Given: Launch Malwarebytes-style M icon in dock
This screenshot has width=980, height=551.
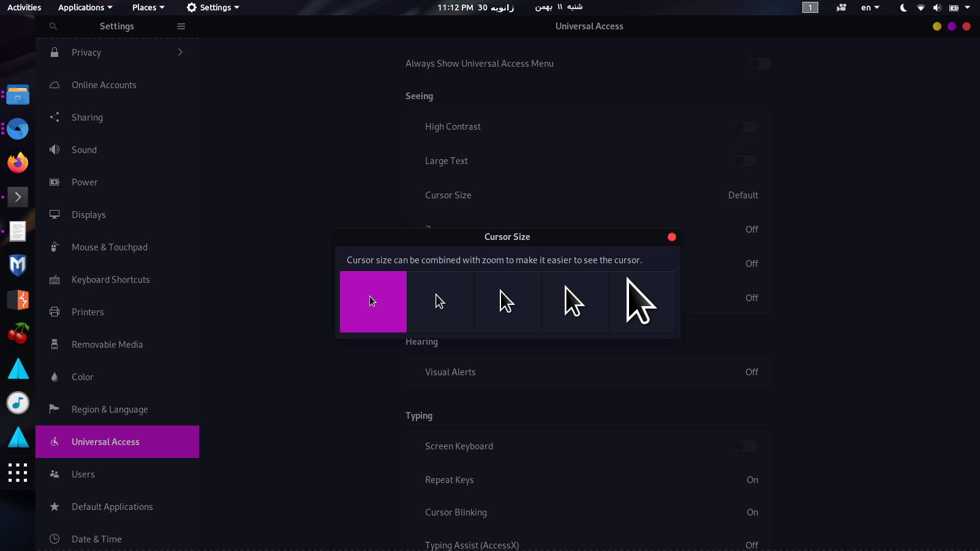Looking at the screenshot, I should pyautogui.click(x=18, y=265).
